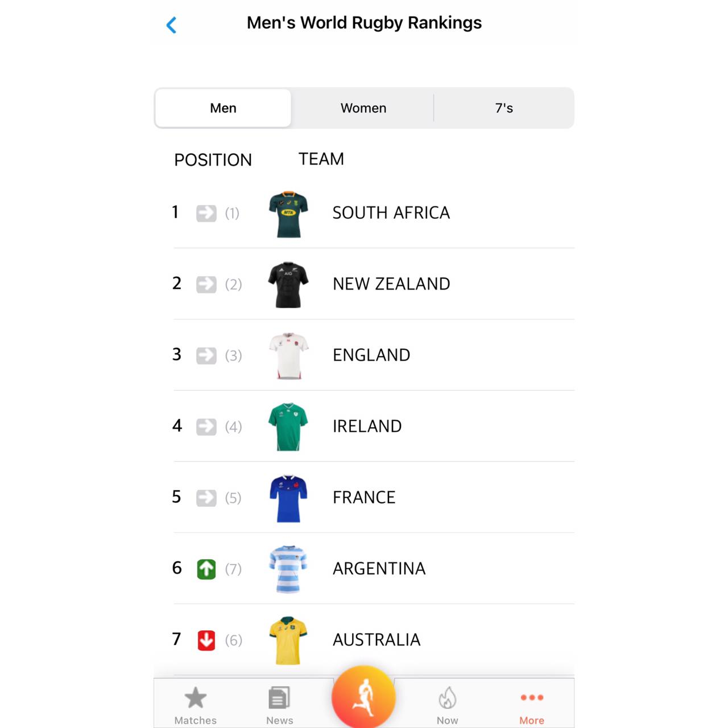Click the POSITION column header

pyautogui.click(x=213, y=160)
